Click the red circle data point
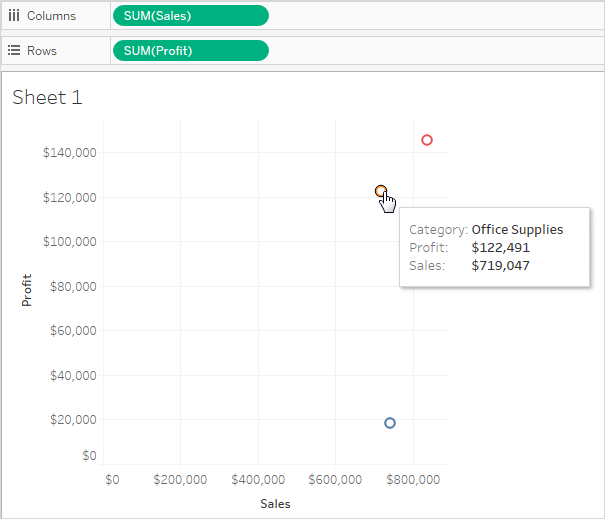Viewport: 605px width, 519px height. coord(427,140)
